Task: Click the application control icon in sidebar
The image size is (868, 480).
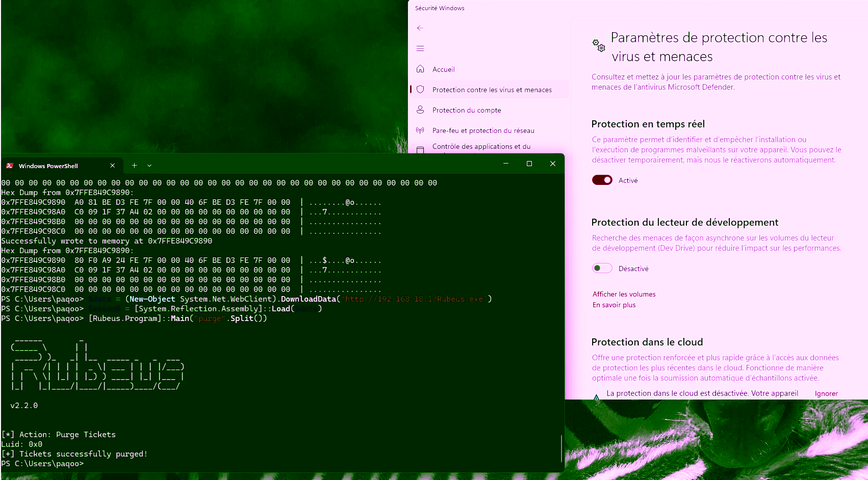Action: (420, 150)
